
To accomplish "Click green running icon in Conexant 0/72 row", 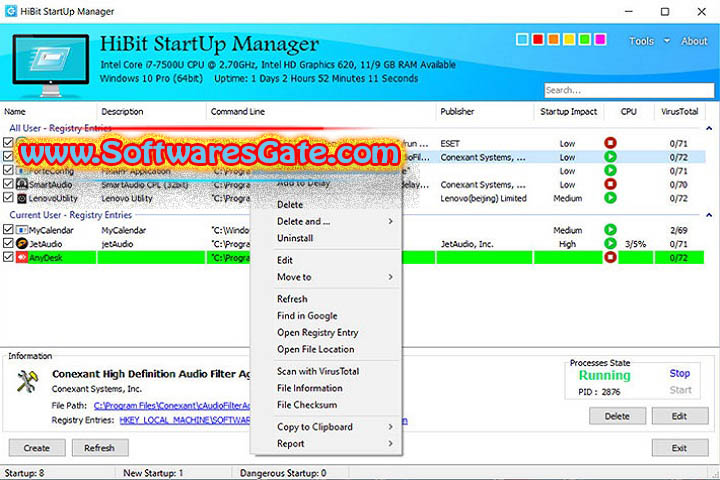I will [x=610, y=157].
